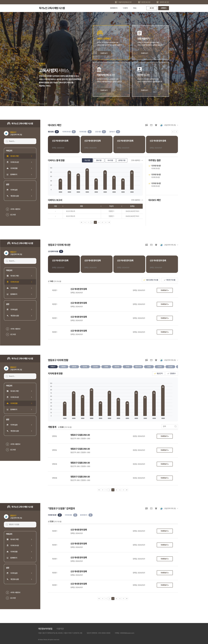Switch to 요청내용 tab on dashboard
Screen dimensions: 208x644
100,132
